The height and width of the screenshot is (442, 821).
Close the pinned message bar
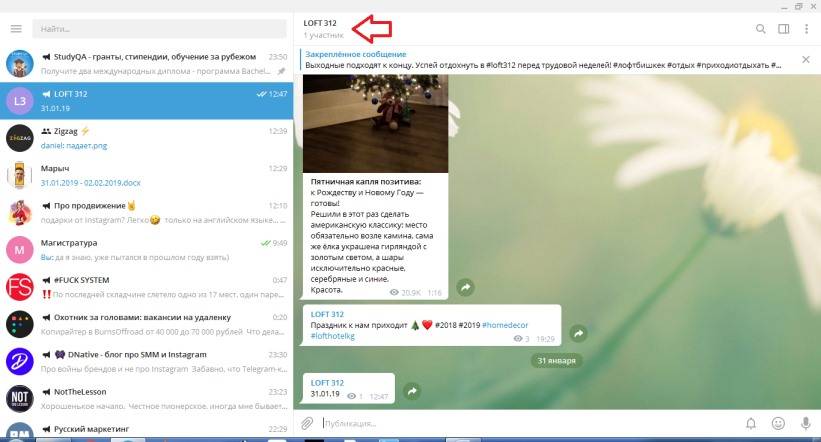point(807,59)
